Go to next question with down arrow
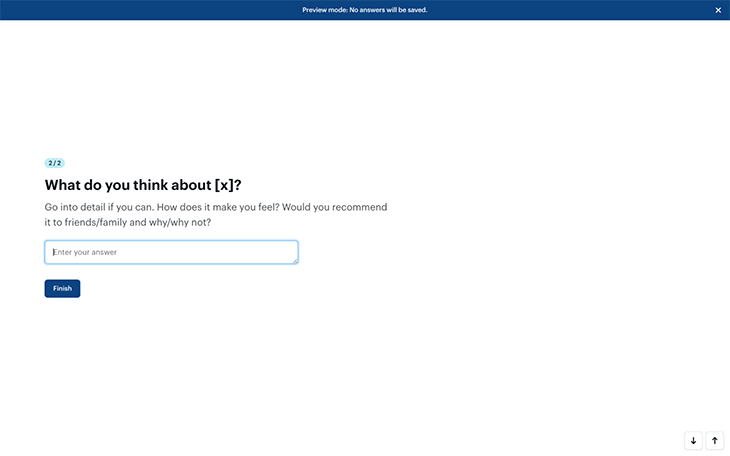Image resolution: width=730 pixels, height=456 pixels. [x=693, y=441]
